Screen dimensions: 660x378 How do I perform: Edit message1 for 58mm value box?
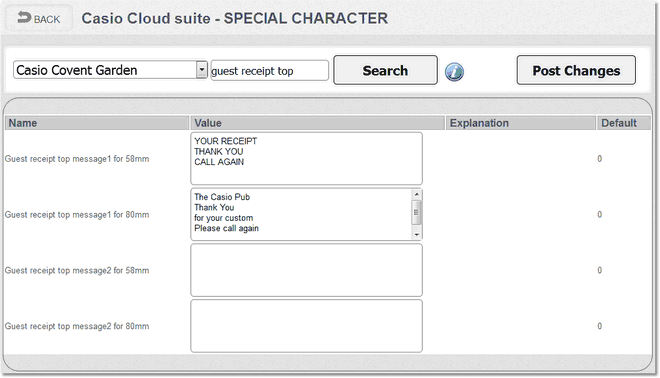(306, 158)
